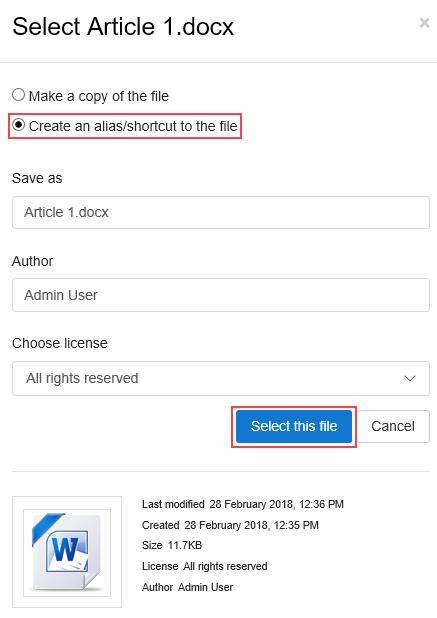Click the 'Choose license' label
437x618 pixels.
pyautogui.click(x=60, y=343)
